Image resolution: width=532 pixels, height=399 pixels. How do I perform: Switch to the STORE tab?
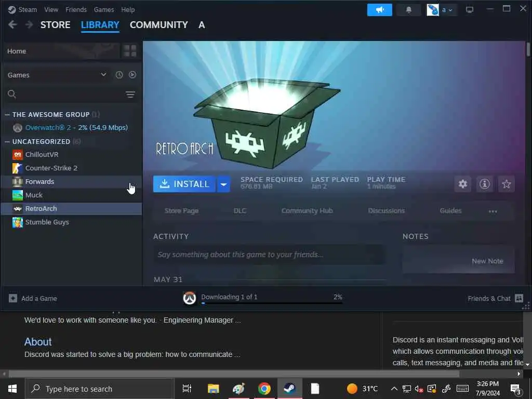point(55,25)
